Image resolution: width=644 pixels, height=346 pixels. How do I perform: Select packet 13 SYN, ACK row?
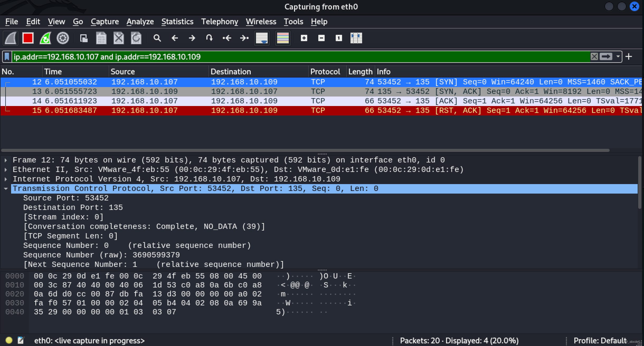(x=321, y=92)
